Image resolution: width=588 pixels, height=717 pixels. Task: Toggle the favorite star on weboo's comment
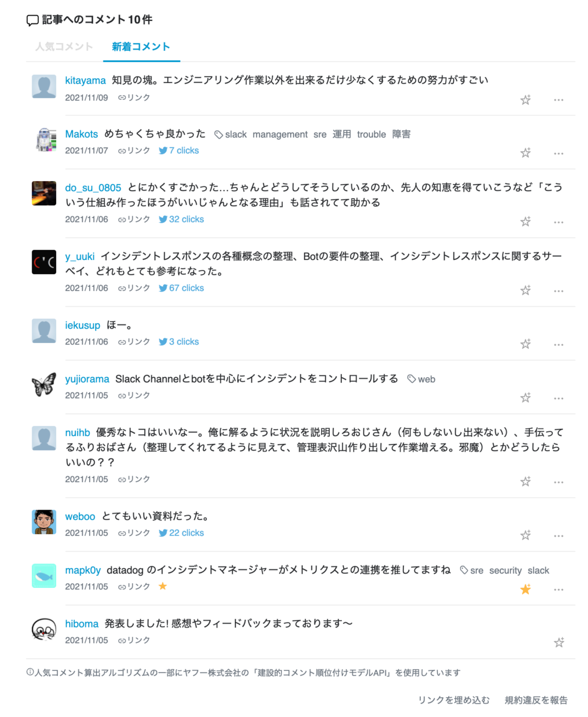tap(525, 537)
